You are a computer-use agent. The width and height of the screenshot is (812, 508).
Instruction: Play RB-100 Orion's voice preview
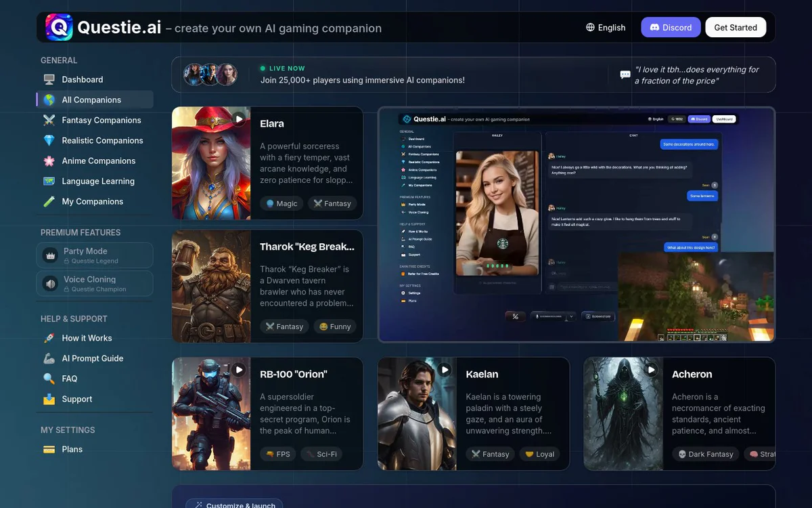(x=239, y=370)
